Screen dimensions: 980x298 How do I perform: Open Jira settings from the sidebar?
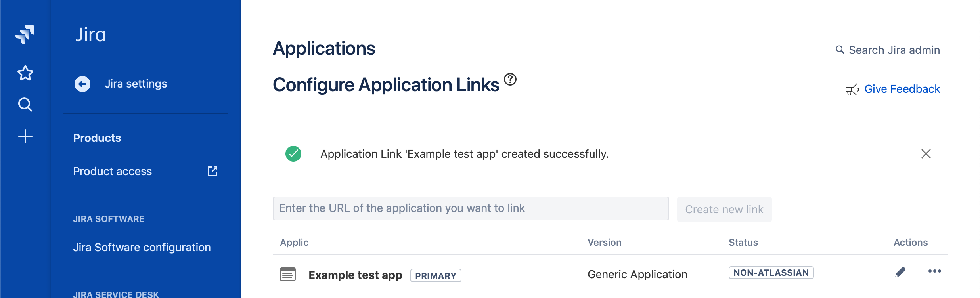[x=136, y=84]
